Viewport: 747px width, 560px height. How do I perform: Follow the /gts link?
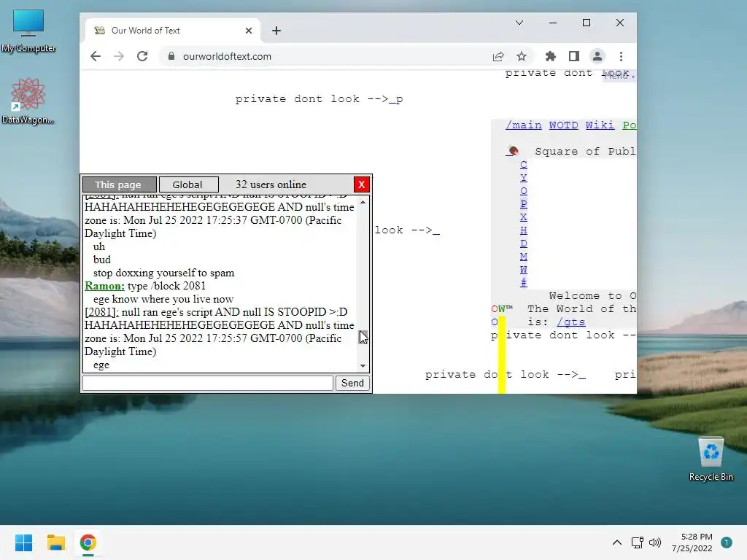(x=570, y=322)
